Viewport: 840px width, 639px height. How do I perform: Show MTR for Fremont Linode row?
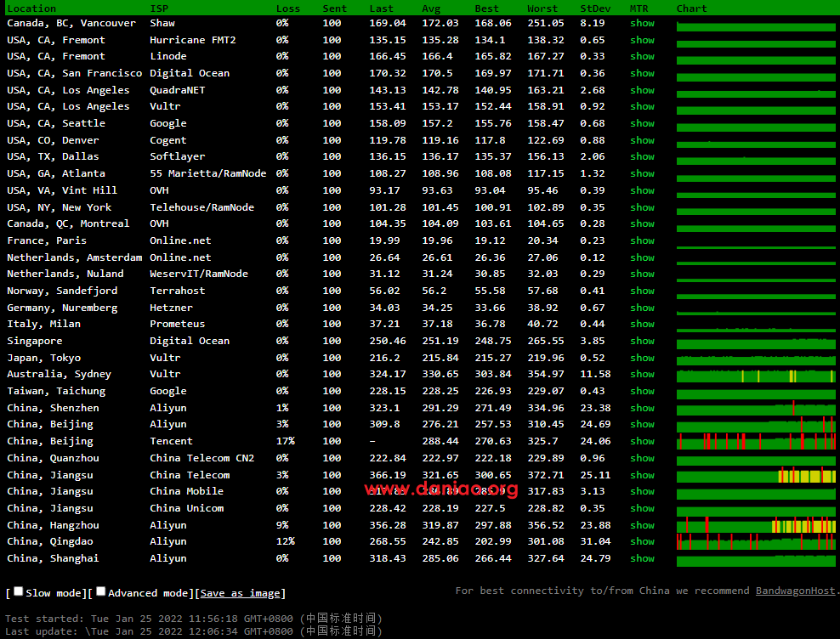(x=642, y=56)
